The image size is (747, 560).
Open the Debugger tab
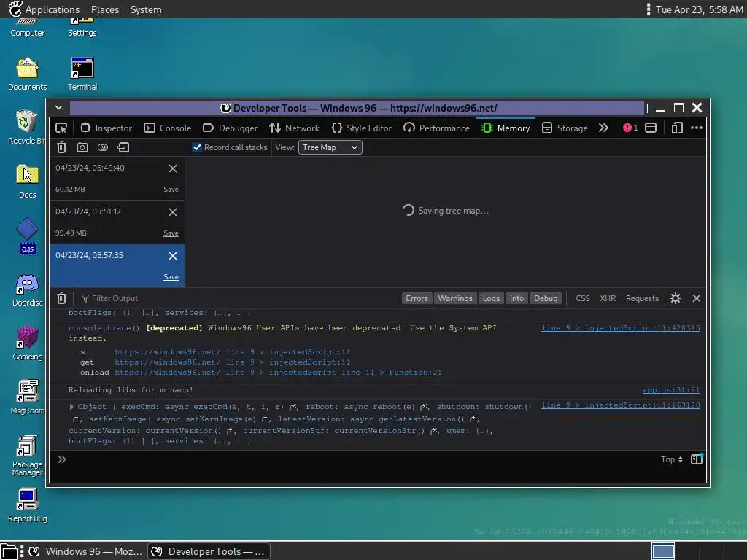(230, 128)
